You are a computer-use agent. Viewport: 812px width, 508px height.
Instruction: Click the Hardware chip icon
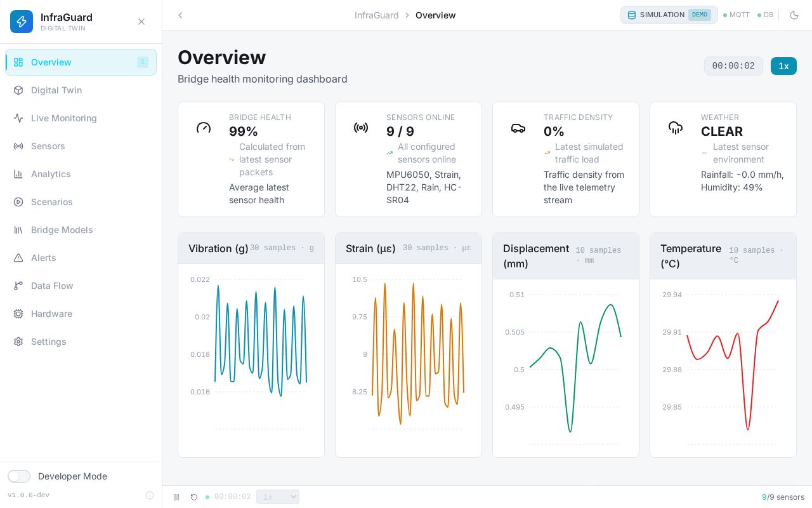click(18, 314)
